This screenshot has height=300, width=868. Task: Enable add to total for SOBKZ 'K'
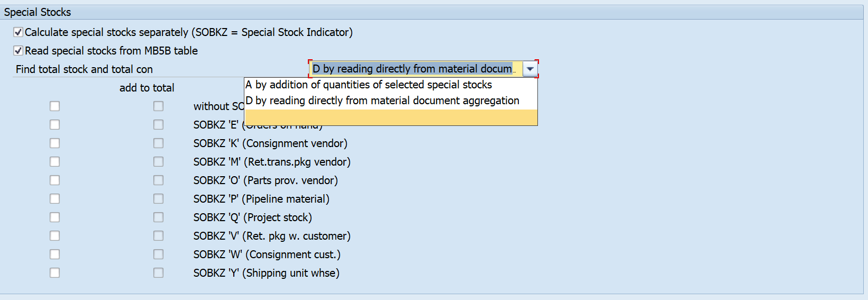[158, 143]
